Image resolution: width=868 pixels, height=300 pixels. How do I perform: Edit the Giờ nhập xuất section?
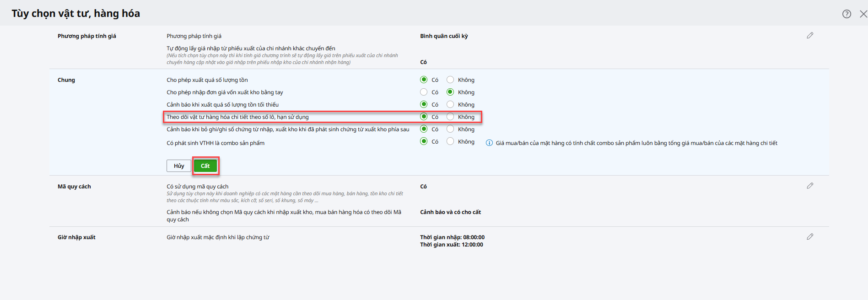tap(810, 237)
